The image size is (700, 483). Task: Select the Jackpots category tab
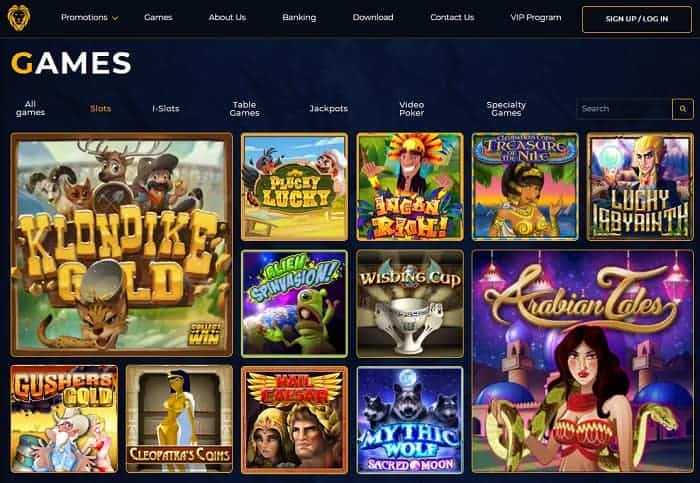328,108
